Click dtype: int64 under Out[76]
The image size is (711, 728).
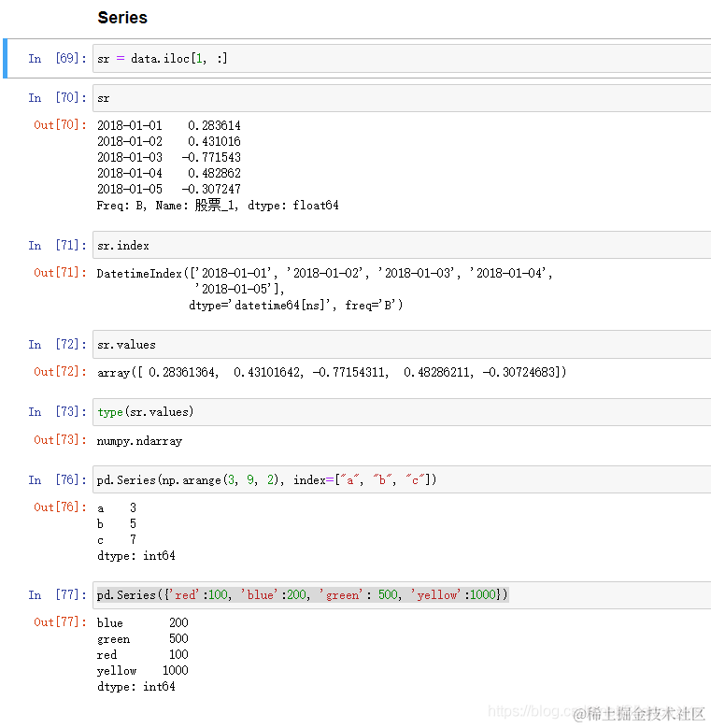click(136, 556)
